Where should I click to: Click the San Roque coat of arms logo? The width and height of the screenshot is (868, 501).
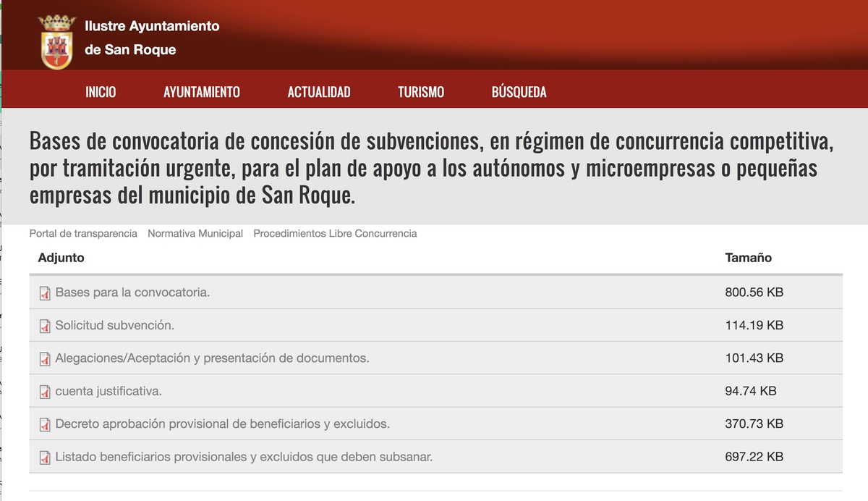click(56, 42)
